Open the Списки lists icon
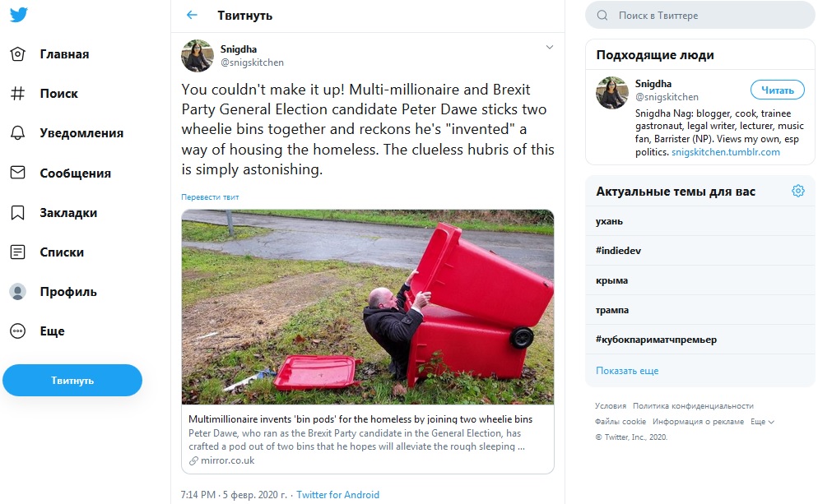This screenshot has height=504, width=818. click(x=18, y=252)
